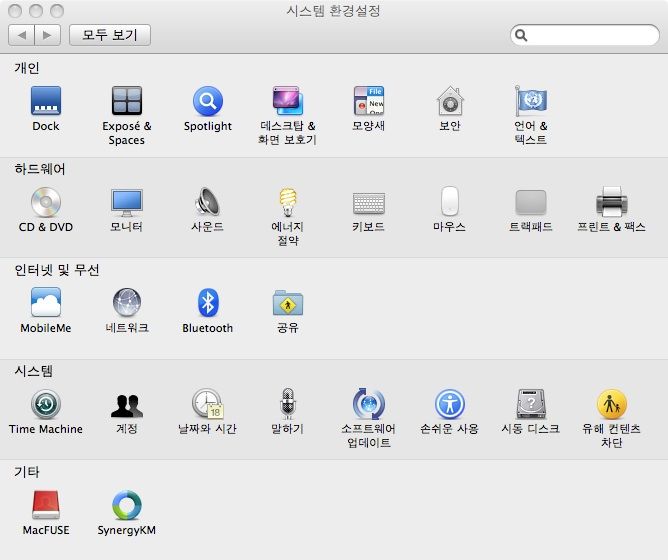The height and width of the screenshot is (560, 668).
Task: Click the 기타 section heading
Action: [26, 472]
